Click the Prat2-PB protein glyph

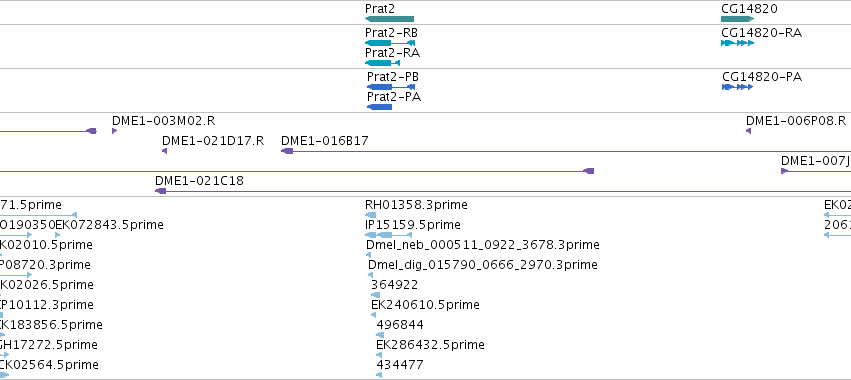[x=391, y=87]
